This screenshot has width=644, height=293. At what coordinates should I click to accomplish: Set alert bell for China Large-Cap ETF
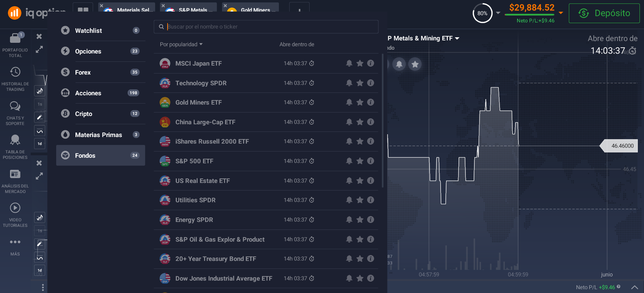point(349,122)
